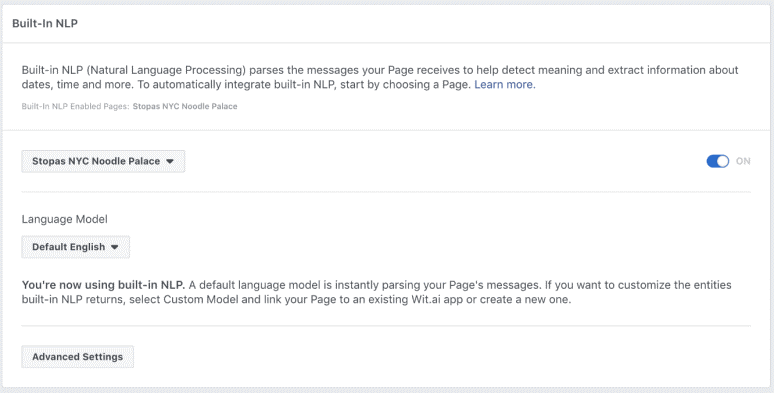The width and height of the screenshot is (774, 393).
Task: Select Stopas NYC Noodle Palace in enabled pages list
Action: (x=185, y=106)
